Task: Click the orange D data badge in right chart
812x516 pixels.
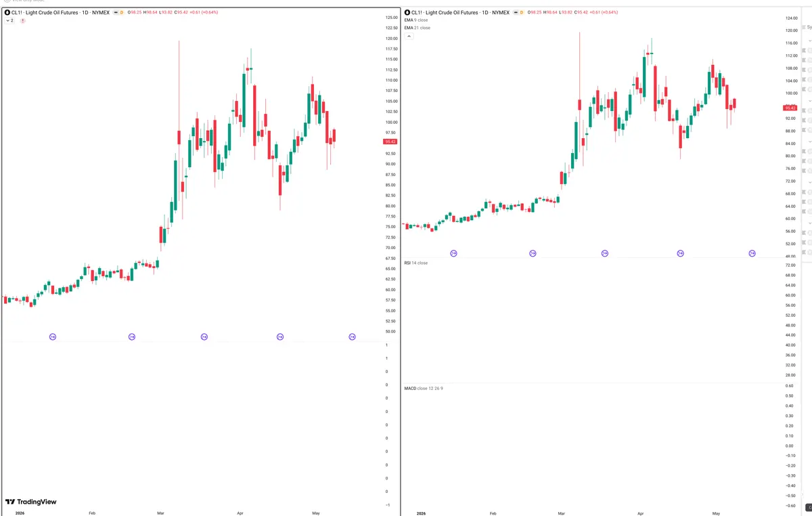Action: point(520,13)
